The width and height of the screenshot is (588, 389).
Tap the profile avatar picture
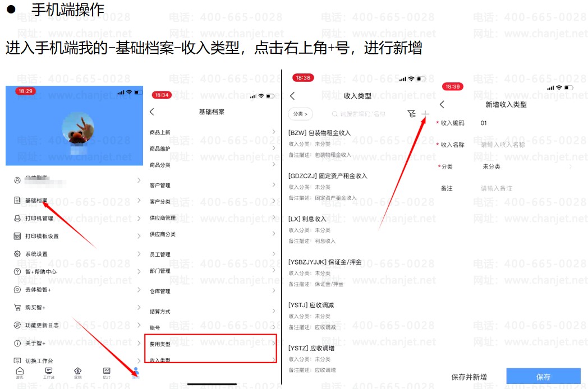pyautogui.click(x=78, y=128)
